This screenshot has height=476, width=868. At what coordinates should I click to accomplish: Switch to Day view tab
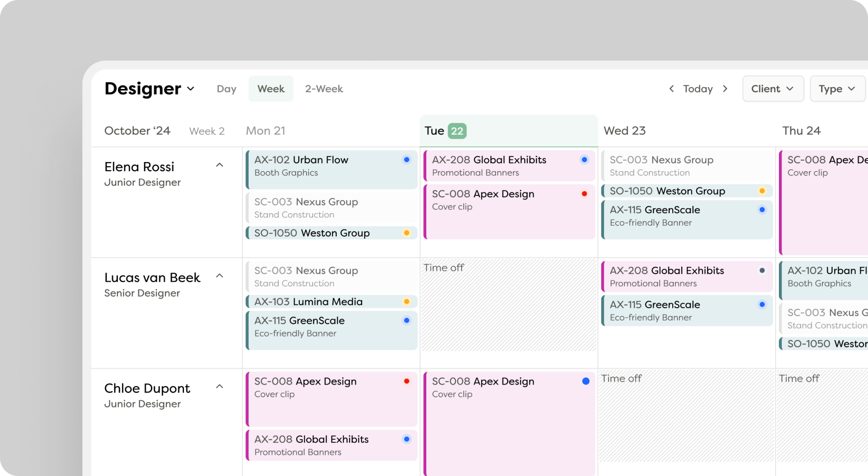pyautogui.click(x=226, y=89)
